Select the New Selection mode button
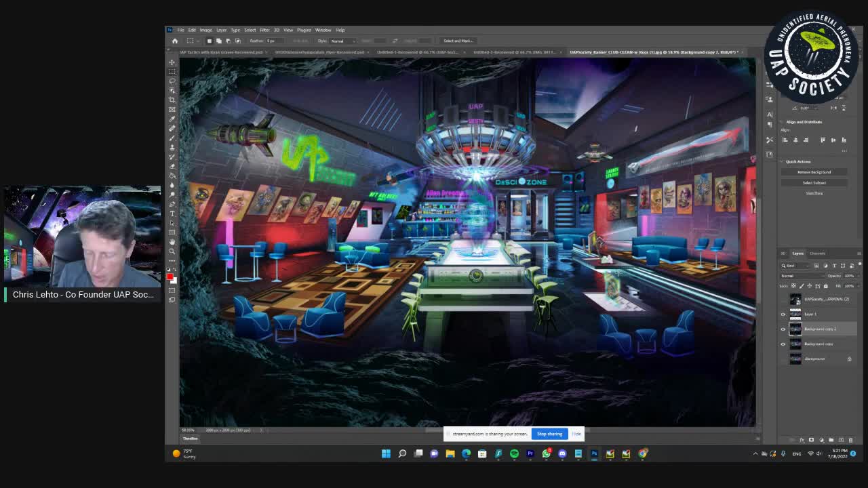The height and width of the screenshot is (488, 868). 209,41
